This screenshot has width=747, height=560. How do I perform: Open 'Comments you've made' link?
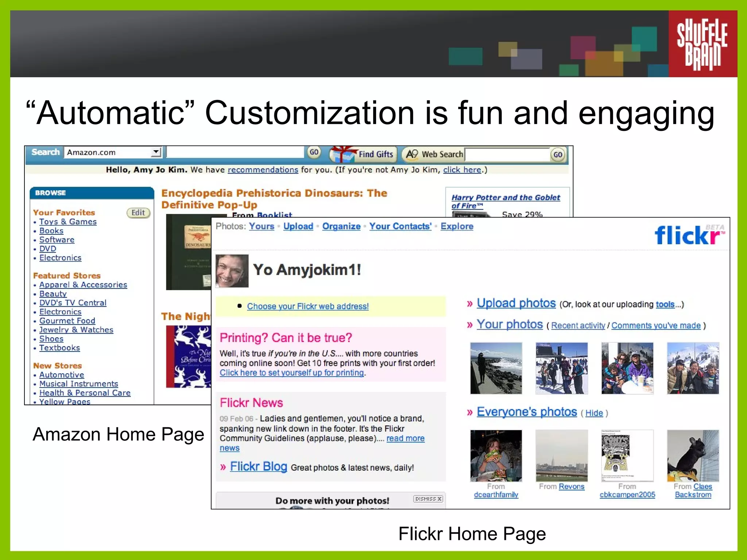click(x=656, y=326)
